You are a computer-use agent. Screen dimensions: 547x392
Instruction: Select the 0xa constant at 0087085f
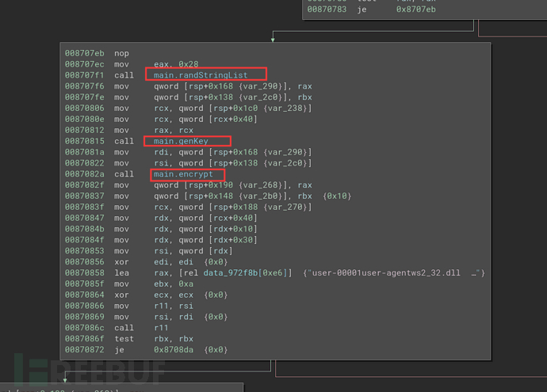(x=186, y=284)
